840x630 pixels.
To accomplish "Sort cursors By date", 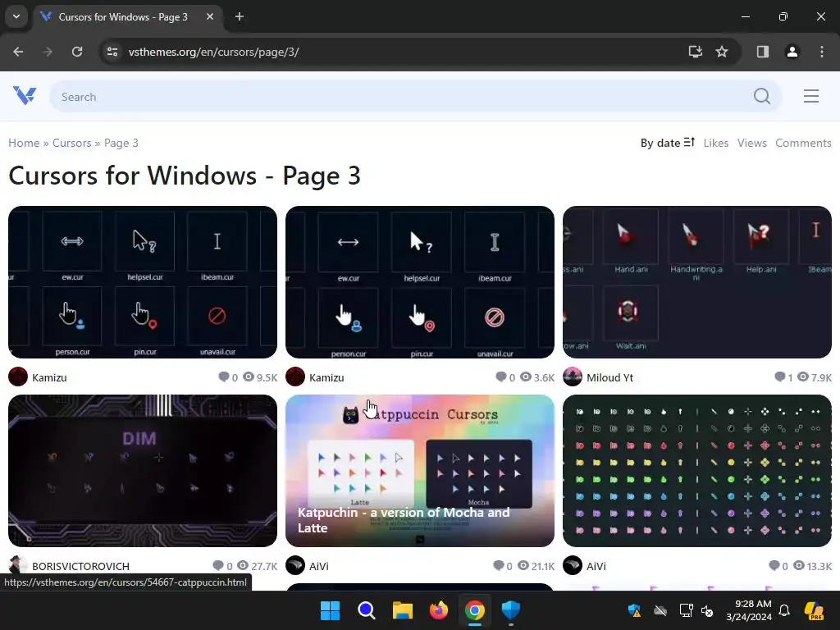I will pos(660,143).
